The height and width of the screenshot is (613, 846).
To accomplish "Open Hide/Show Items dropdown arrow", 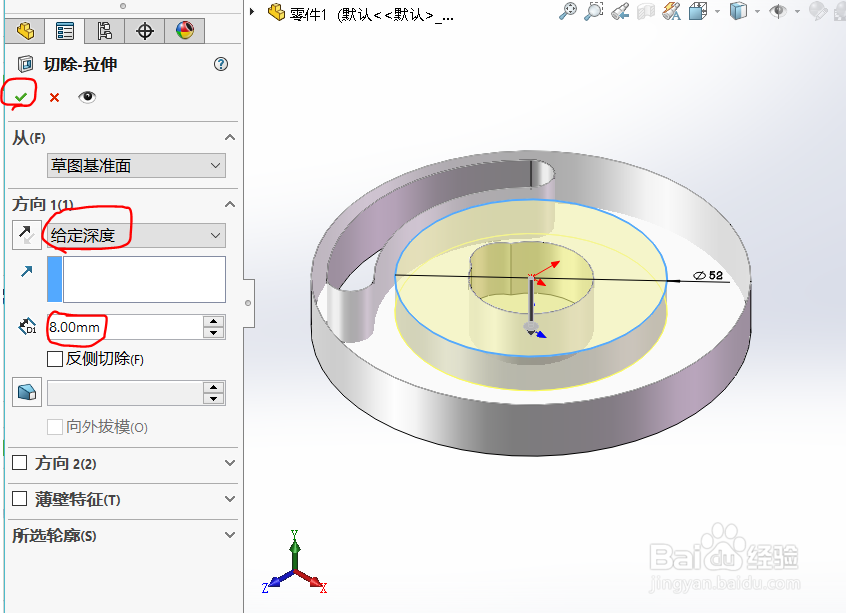I will point(797,11).
